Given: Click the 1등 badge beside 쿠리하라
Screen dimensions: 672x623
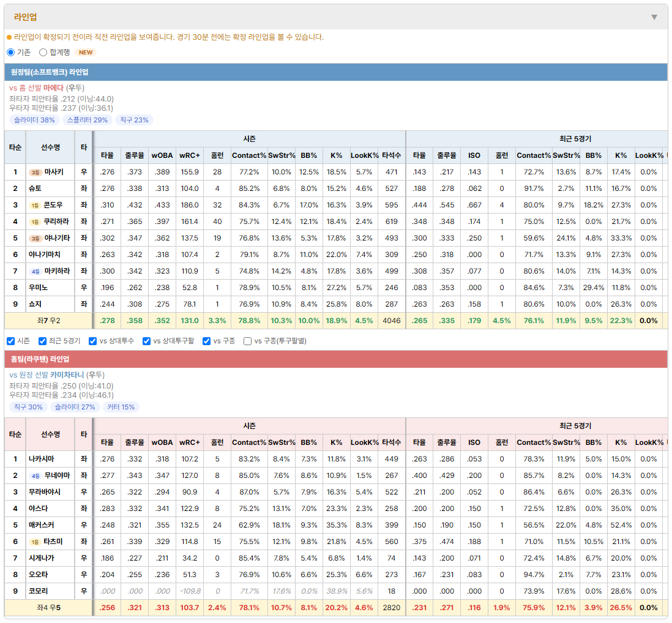Looking at the screenshot, I should (35, 222).
